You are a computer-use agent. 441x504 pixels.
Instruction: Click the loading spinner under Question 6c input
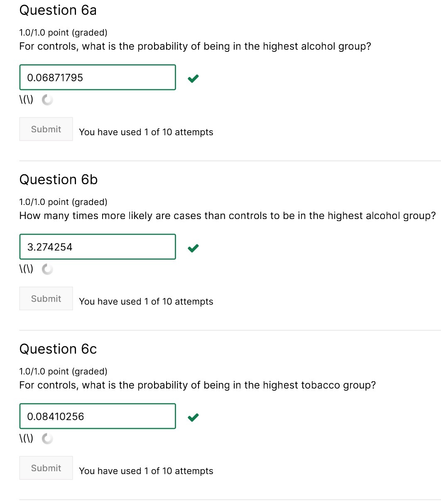(x=47, y=438)
